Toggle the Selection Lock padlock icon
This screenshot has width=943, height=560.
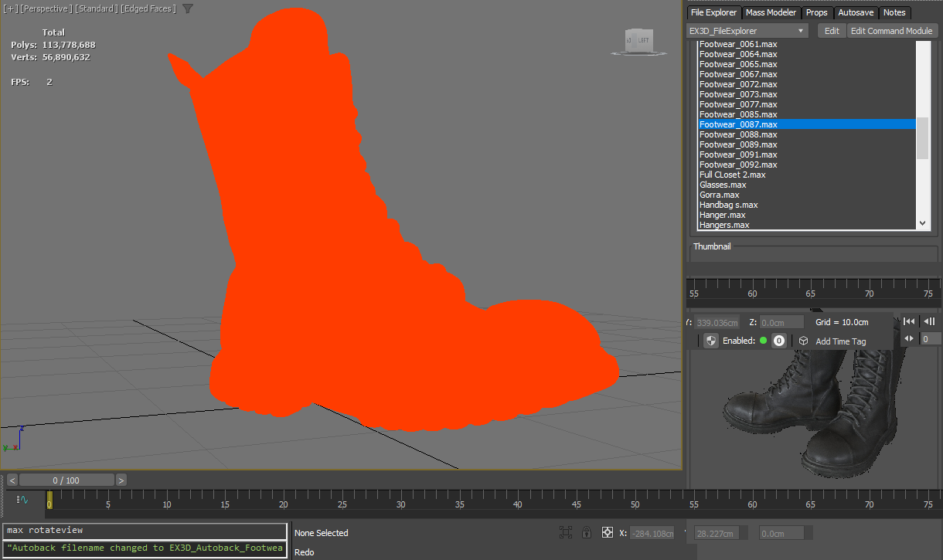(x=587, y=532)
